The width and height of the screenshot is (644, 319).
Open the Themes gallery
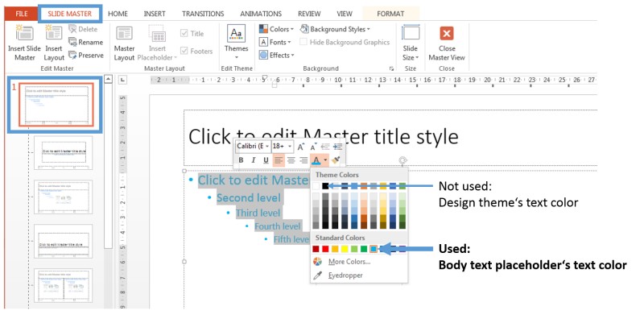236,43
